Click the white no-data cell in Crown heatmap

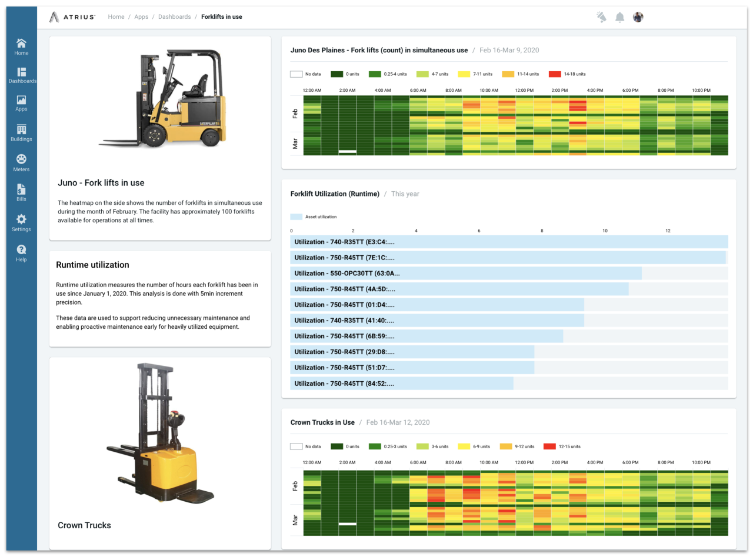click(x=348, y=524)
